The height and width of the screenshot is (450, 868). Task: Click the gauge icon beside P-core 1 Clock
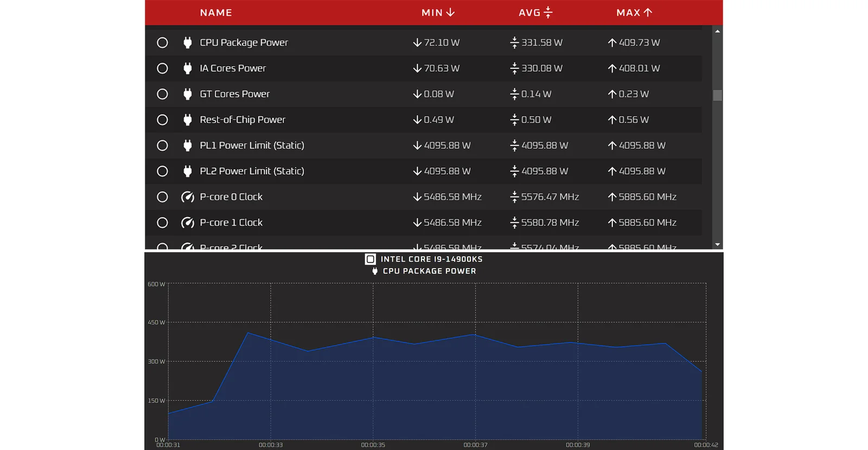pyautogui.click(x=188, y=223)
